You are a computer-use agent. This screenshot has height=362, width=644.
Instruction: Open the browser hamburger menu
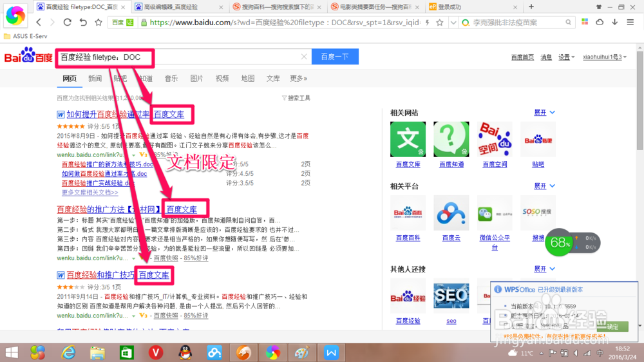[x=630, y=22]
